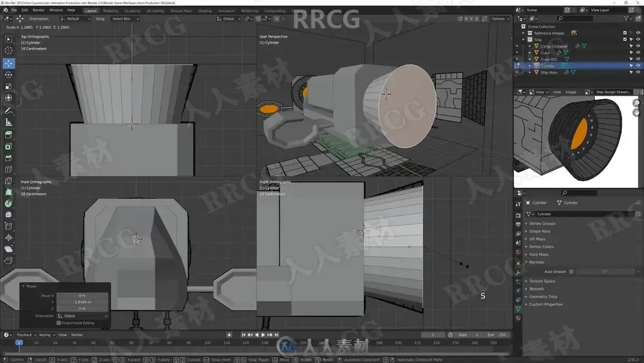Select the Extrude Region tool
This screenshot has height=363, width=644.
click(9, 135)
